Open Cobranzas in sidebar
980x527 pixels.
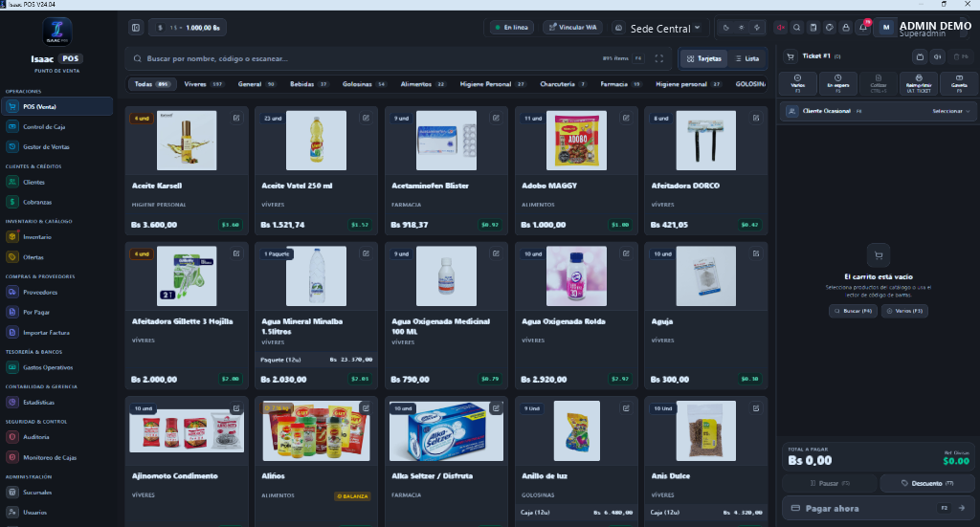pos(56,203)
